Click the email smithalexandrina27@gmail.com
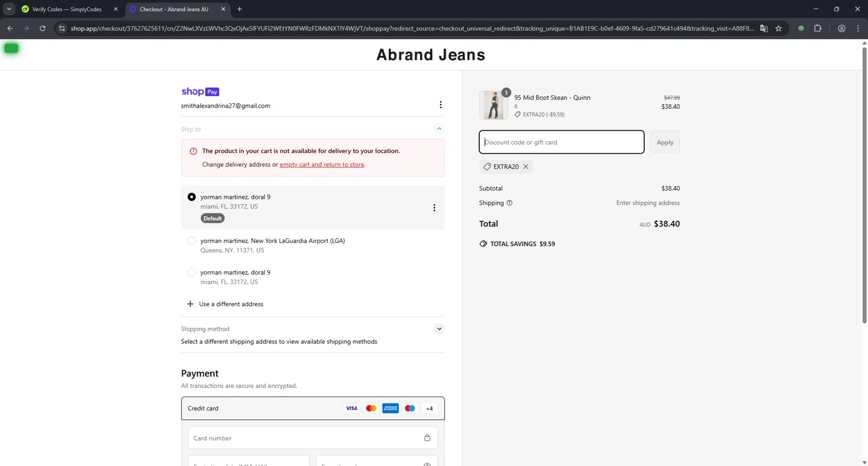 [x=226, y=106]
